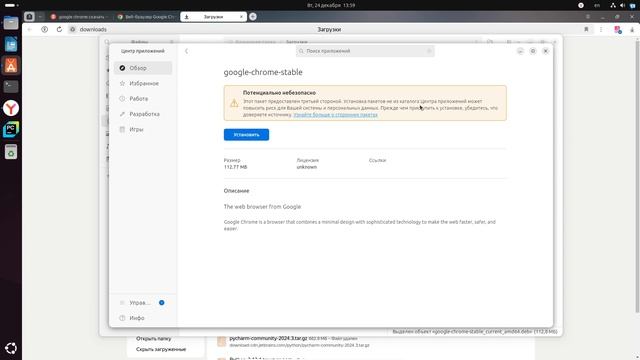This screenshot has height=360, width=640.
Task: Open the Работа category in sidebar
Action: tap(143, 99)
